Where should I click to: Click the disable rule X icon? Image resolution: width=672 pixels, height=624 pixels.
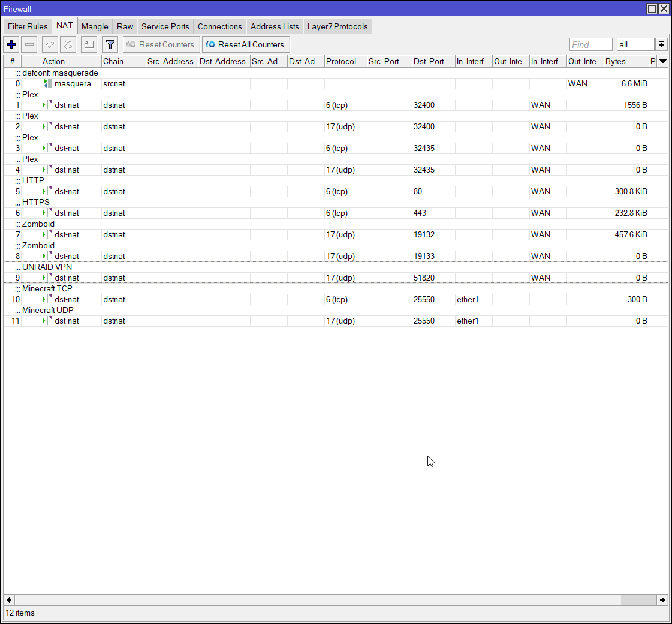(68, 44)
